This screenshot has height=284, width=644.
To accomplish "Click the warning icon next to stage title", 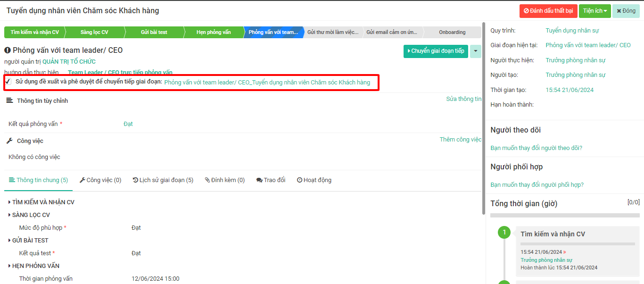I will [8, 50].
